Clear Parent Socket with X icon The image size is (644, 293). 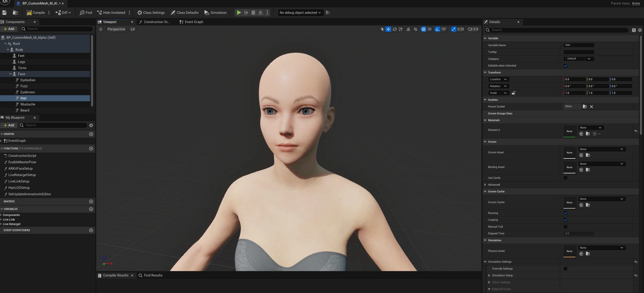click(x=591, y=107)
